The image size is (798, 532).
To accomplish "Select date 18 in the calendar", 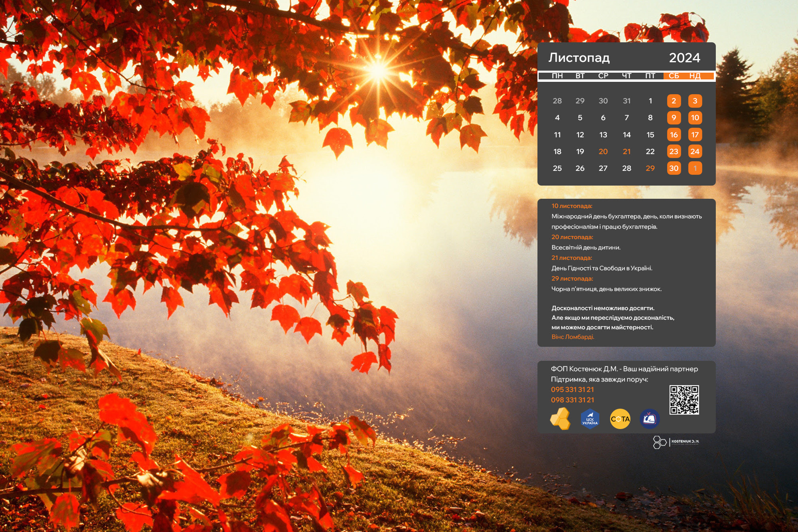I will point(557,152).
